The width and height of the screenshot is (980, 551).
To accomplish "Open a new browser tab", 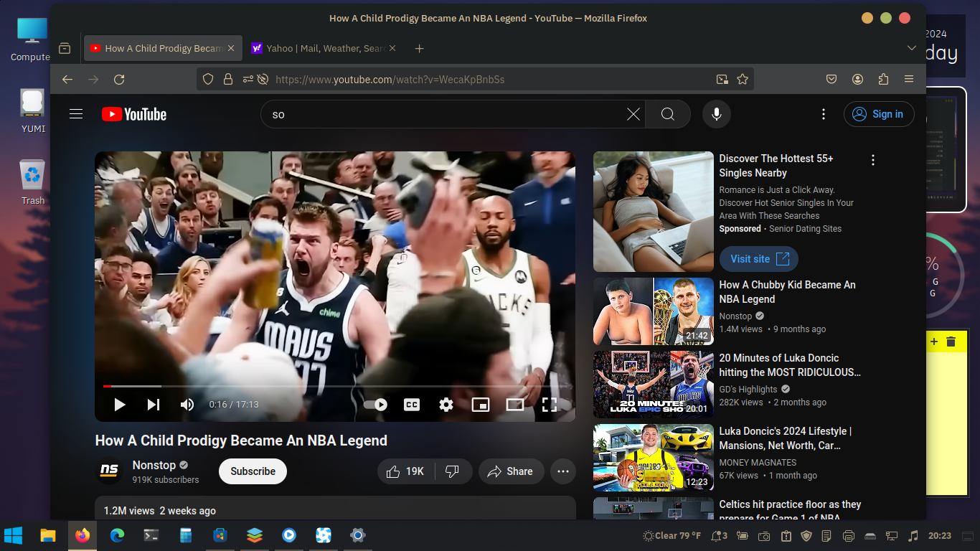I will click(420, 48).
